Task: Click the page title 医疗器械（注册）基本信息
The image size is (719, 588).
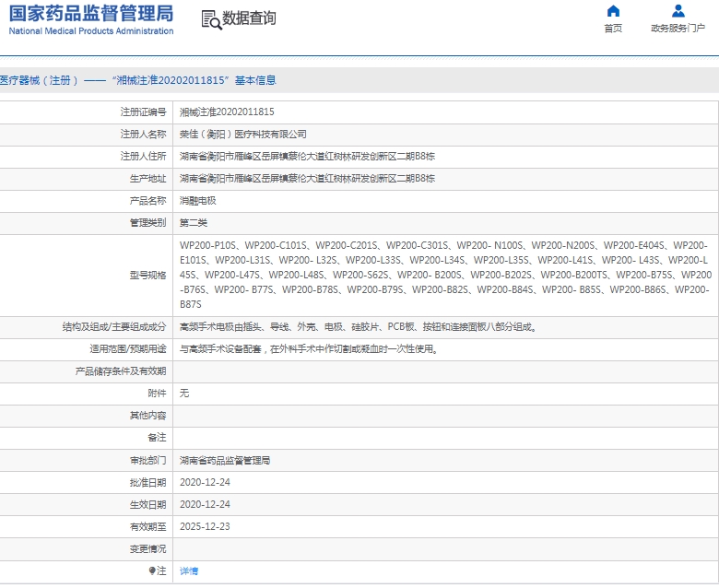Action: pos(138,81)
